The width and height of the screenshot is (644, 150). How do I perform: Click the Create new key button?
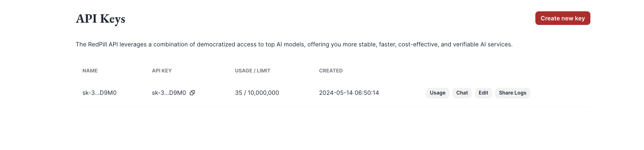click(x=563, y=18)
